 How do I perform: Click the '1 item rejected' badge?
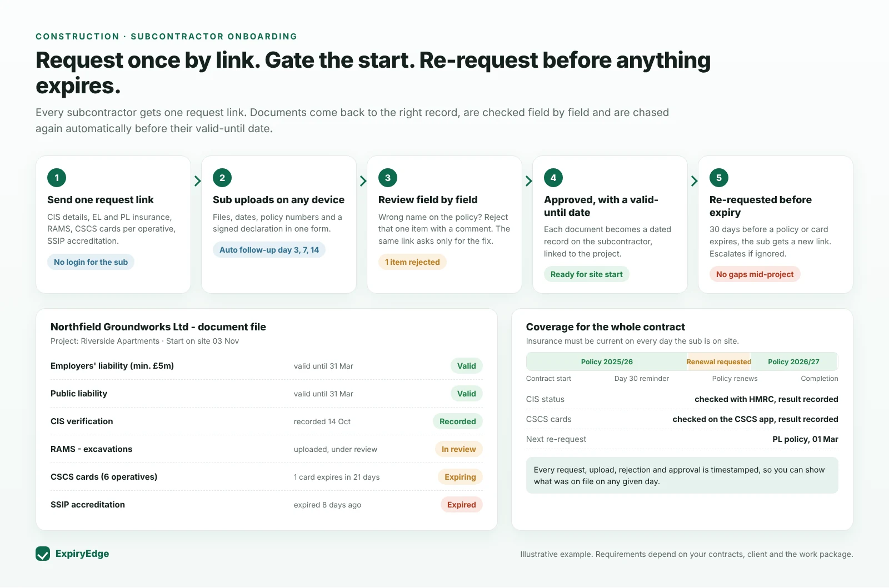point(412,262)
